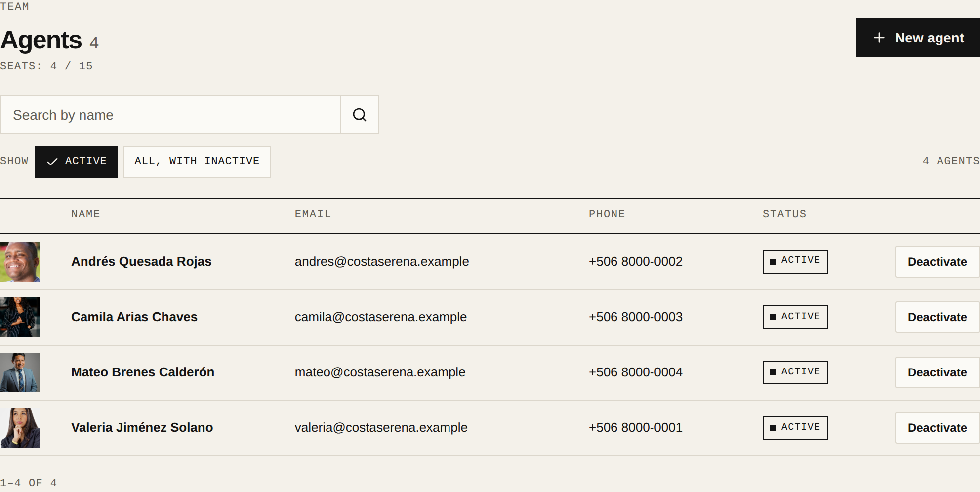Screen dimensions: 980x492
Task: Click the 1–4 OF 4 pagination text
Action: (29, 483)
